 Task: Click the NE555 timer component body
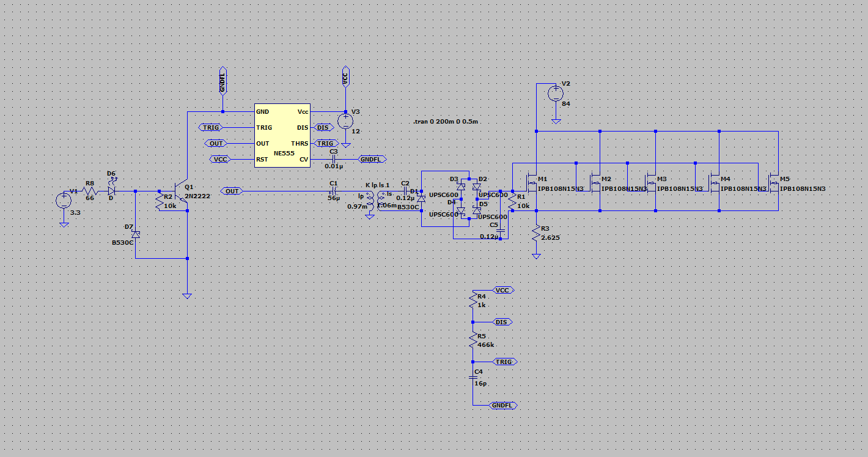click(283, 135)
